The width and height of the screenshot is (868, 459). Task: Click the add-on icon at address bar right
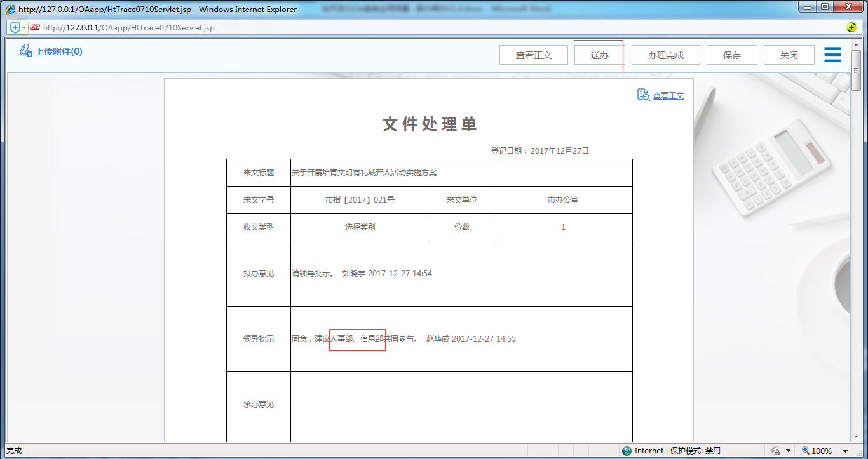pyautogui.click(x=851, y=28)
